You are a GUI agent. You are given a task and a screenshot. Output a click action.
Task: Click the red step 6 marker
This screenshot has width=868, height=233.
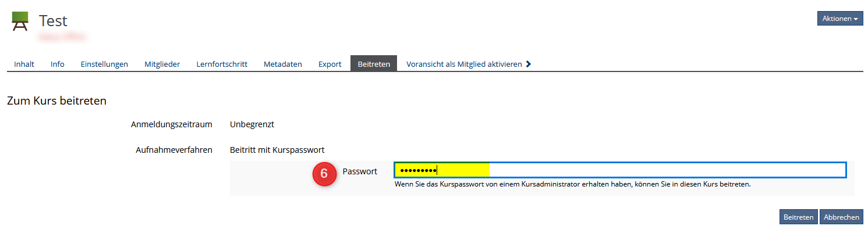pyautogui.click(x=324, y=173)
